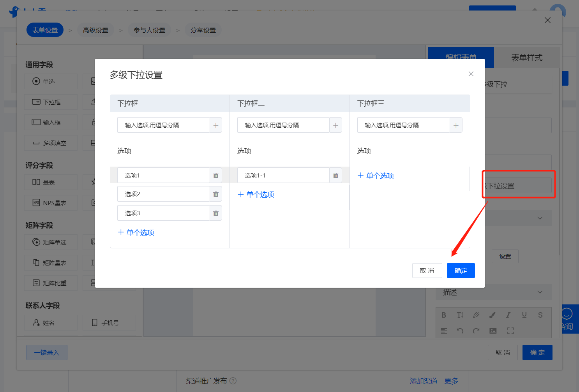Click the 设置 button in right panel
The image size is (579, 392).
click(505, 256)
